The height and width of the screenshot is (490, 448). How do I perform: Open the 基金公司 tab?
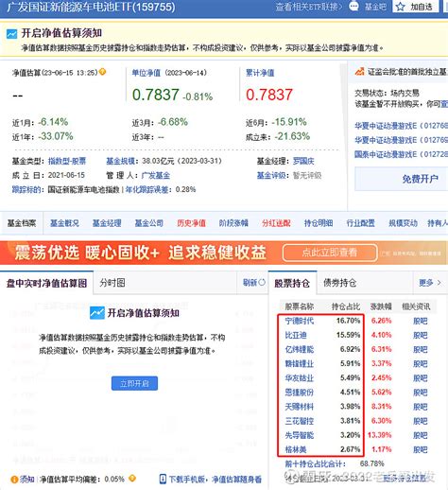(149, 223)
